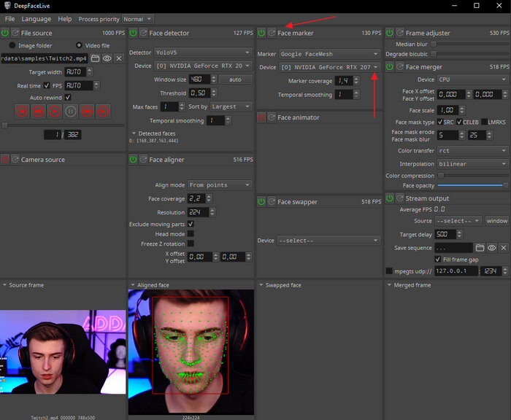
Task: Reset Face animator settings icon
Action: click(272, 117)
